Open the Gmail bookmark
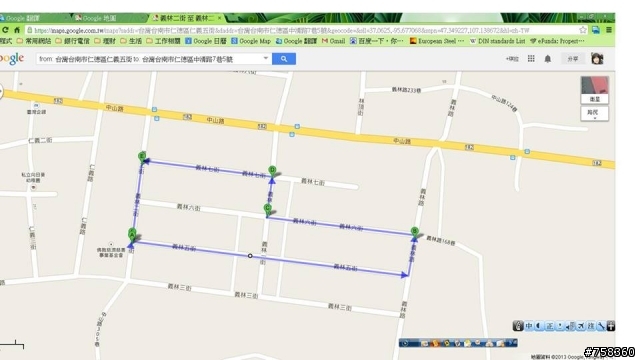 [x=333, y=41]
